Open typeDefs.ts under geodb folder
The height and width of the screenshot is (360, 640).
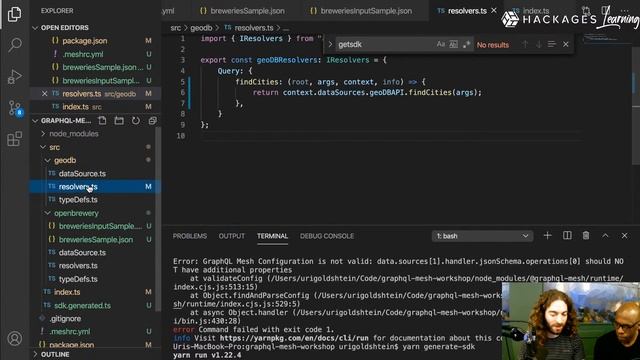point(78,200)
